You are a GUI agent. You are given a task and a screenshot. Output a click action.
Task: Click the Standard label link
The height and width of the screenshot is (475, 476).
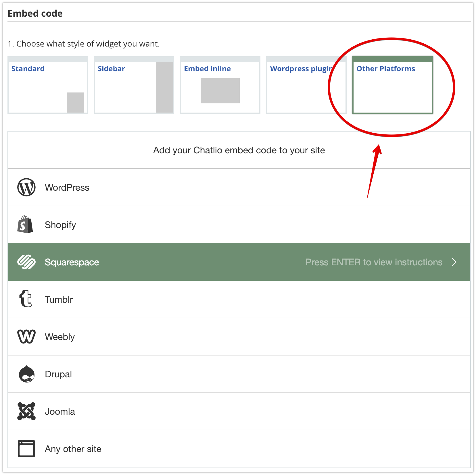(x=28, y=69)
